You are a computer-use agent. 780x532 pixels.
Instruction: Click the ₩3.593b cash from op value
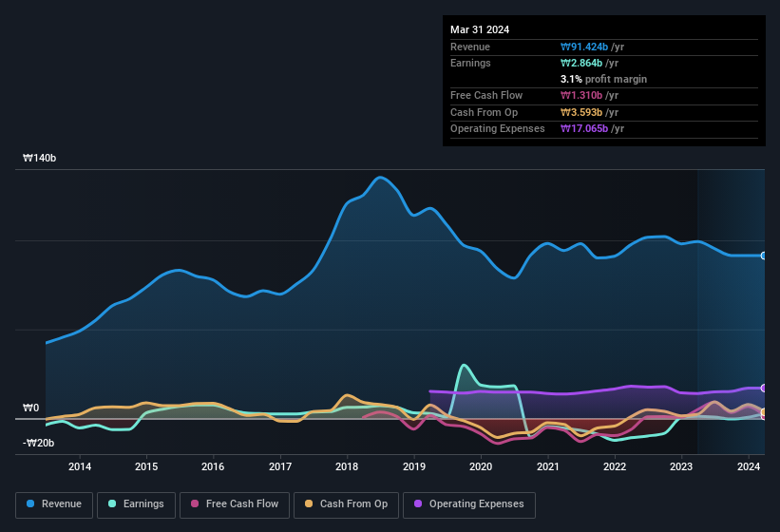pyautogui.click(x=581, y=112)
